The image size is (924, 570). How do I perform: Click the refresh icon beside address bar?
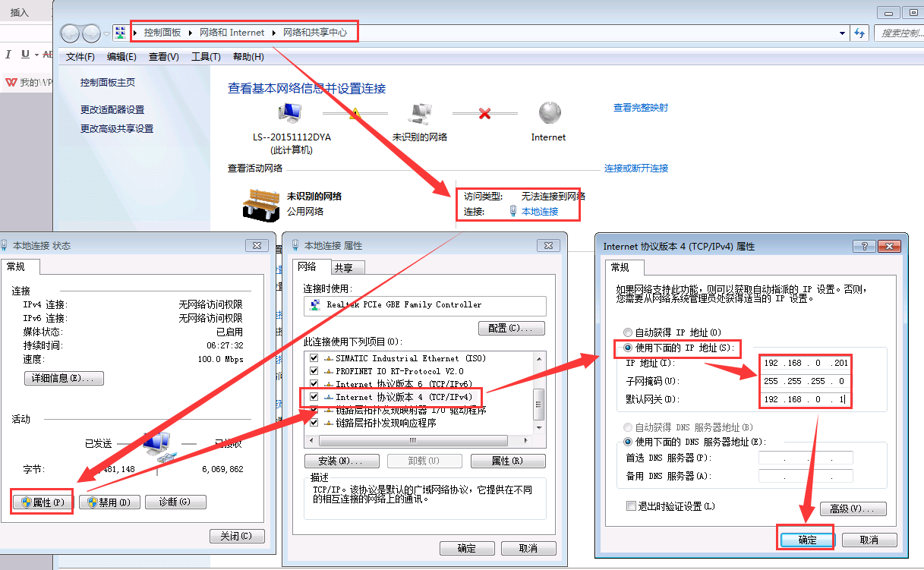tap(859, 33)
